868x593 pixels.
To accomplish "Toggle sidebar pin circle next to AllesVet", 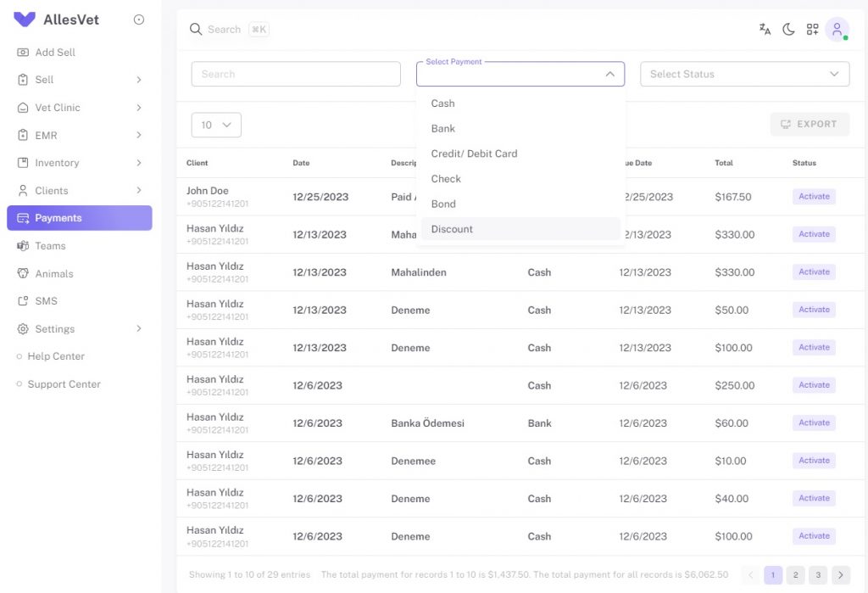I will 139,20.
